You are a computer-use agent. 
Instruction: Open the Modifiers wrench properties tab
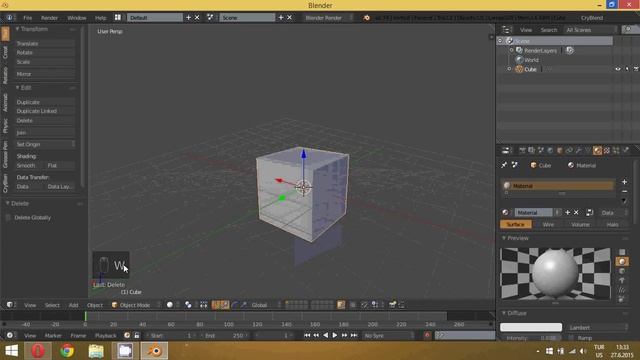pyautogui.click(x=578, y=151)
